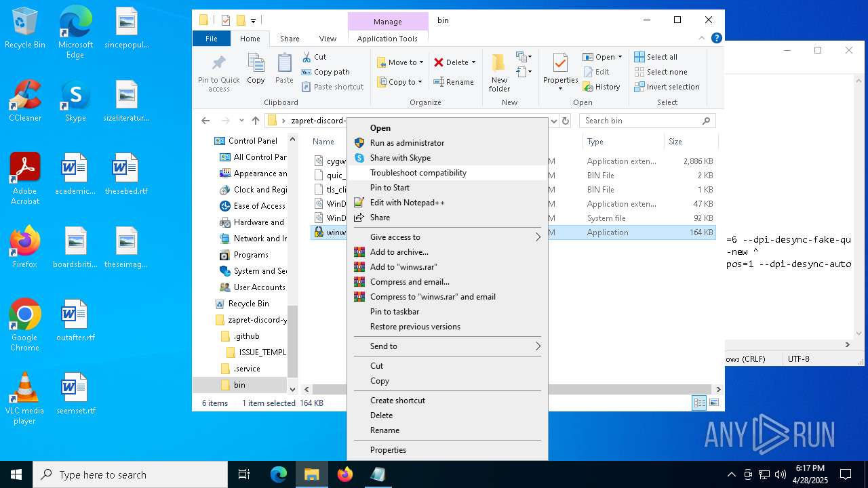
Task: Click Invert selection in the ribbon
Action: (x=667, y=87)
